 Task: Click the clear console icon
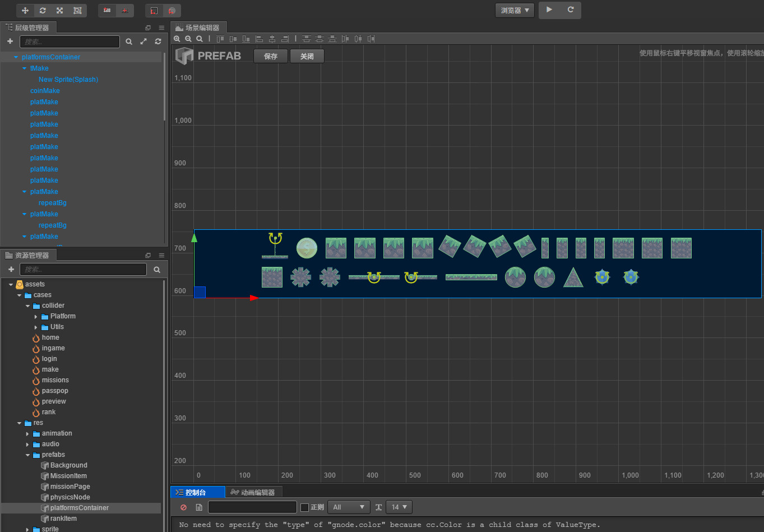point(183,507)
